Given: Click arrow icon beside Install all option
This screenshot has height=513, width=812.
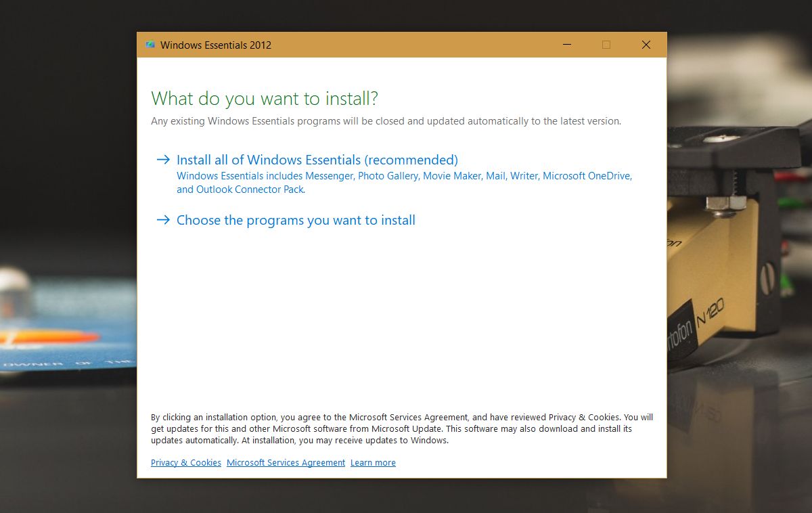Looking at the screenshot, I should (x=162, y=160).
